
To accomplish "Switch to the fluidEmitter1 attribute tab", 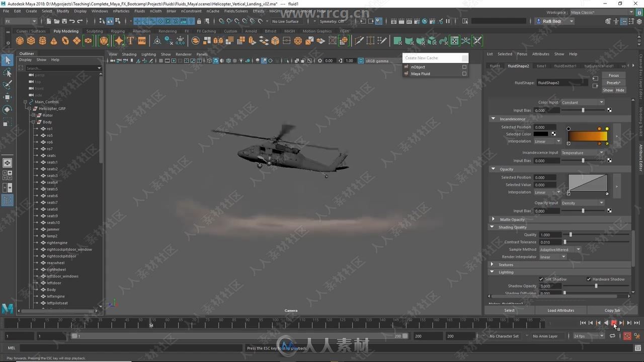I will pos(565,66).
